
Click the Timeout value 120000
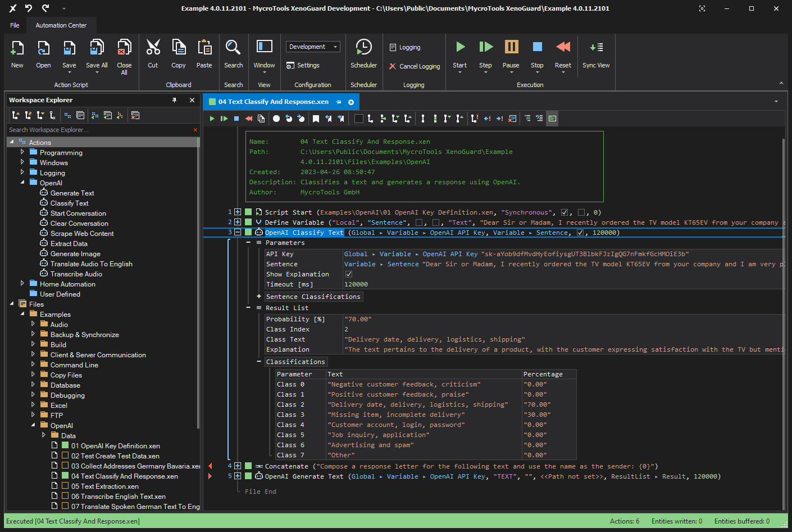pyautogui.click(x=356, y=284)
